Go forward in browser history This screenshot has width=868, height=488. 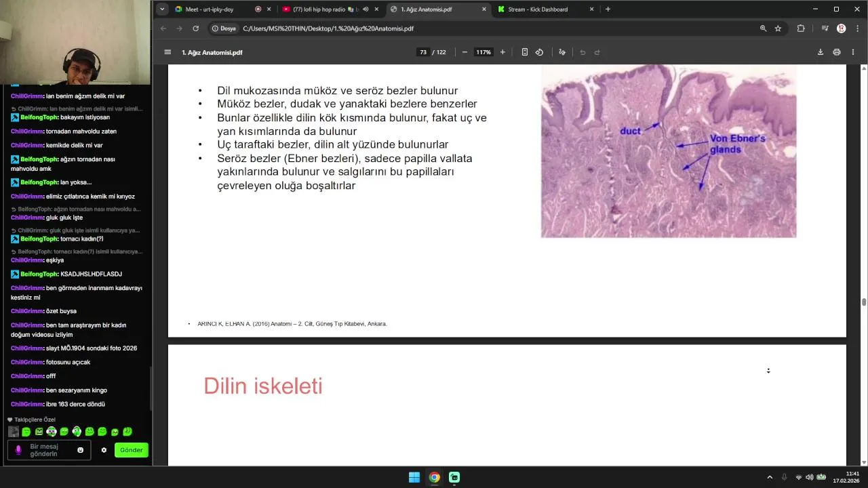tap(179, 28)
